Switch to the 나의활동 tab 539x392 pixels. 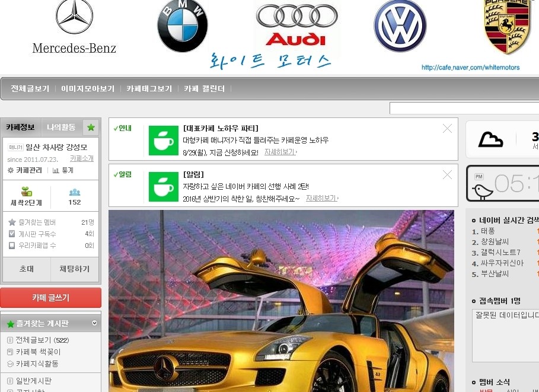coord(61,128)
